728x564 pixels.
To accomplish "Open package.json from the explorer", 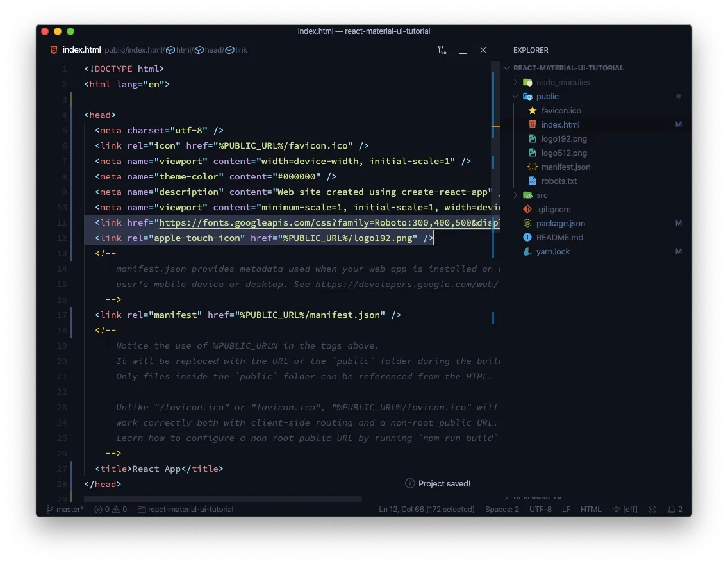I will pyautogui.click(x=560, y=223).
